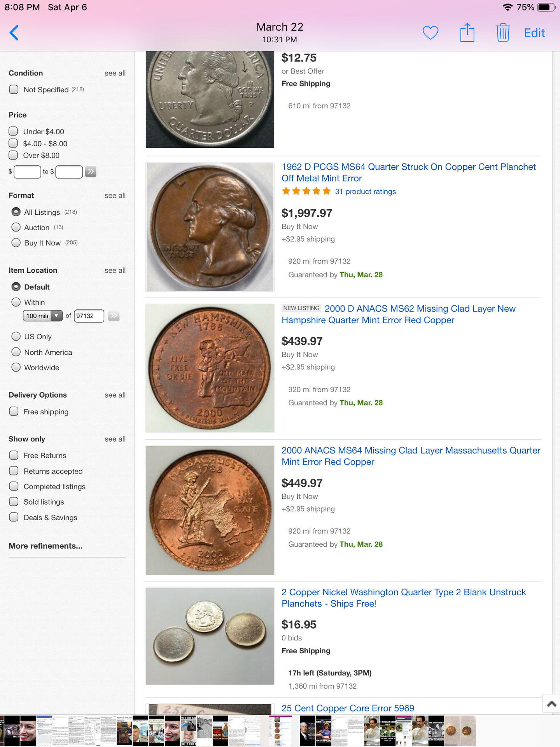Viewport: 560px width, 747px height.
Task: Expand see all for Delivery Options
Action: click(x=115, y=395)
